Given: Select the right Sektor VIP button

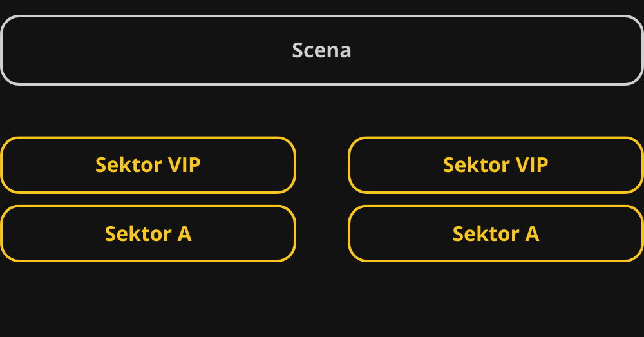Looking at the screenshot, I should pos(496,165).
